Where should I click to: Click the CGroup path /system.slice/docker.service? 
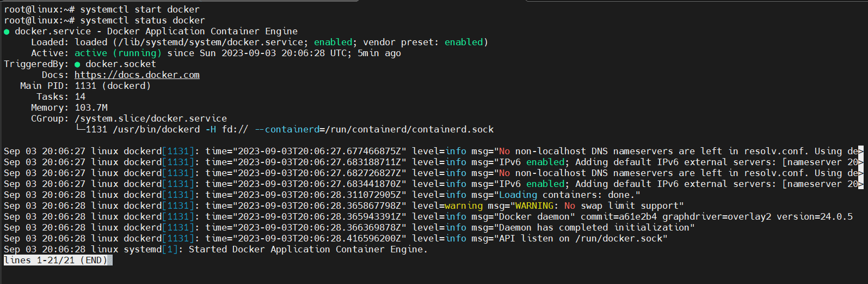[x=151, y=118]
